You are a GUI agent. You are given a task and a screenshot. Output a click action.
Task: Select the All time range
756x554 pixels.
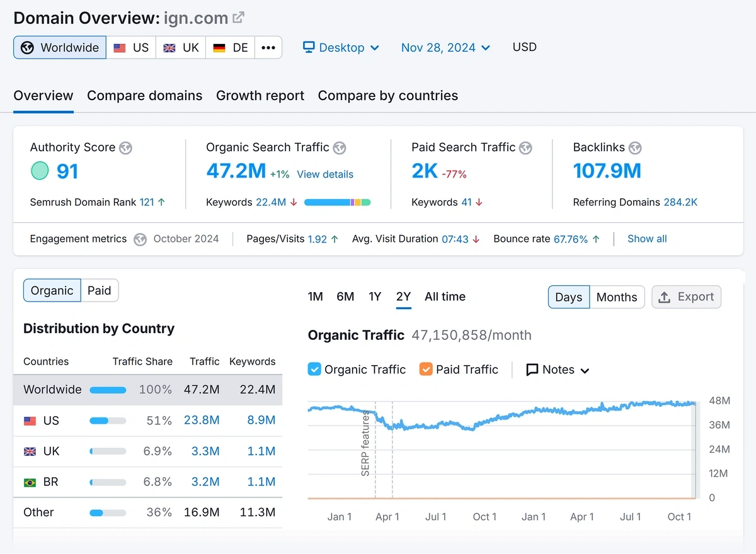pos(445,297)
